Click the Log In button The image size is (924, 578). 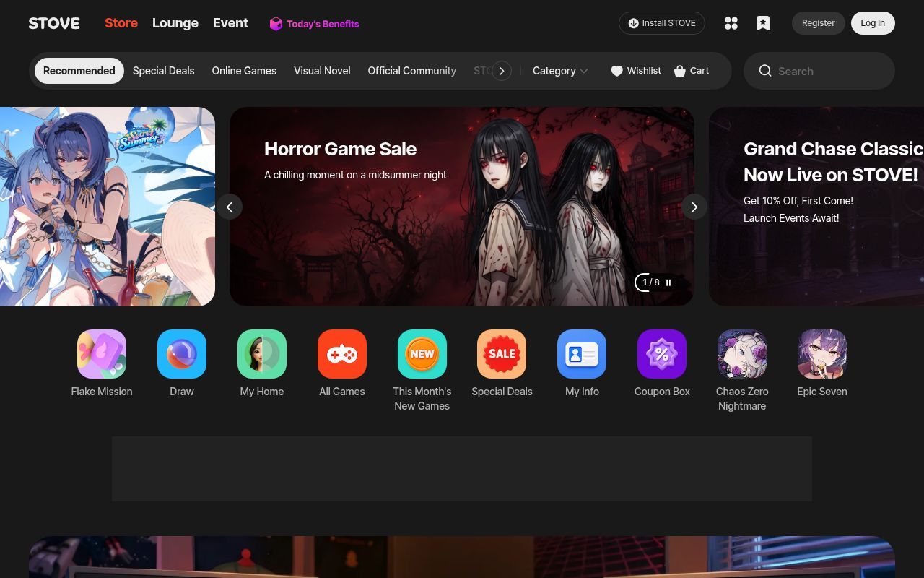coord(873,23)
